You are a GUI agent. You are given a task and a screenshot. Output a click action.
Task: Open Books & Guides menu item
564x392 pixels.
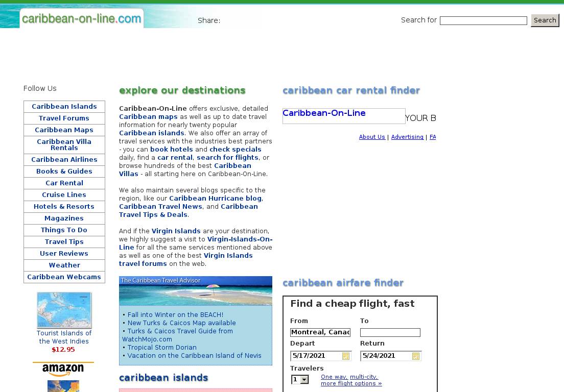pos(64,171)
